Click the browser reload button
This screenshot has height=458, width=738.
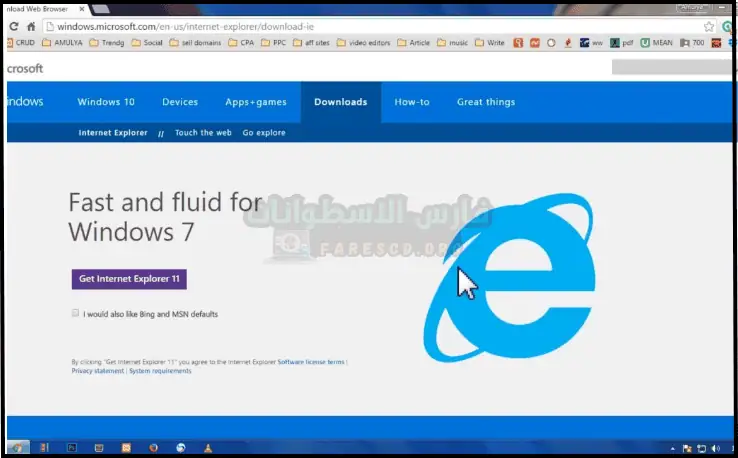click(x=14, y=27)
